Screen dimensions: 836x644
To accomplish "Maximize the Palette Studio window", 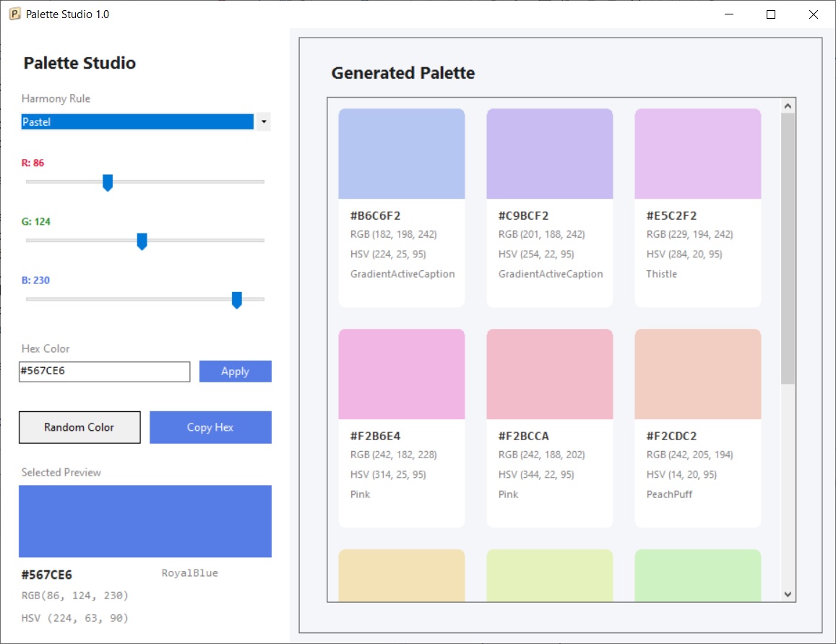I will tap(771, 14).
